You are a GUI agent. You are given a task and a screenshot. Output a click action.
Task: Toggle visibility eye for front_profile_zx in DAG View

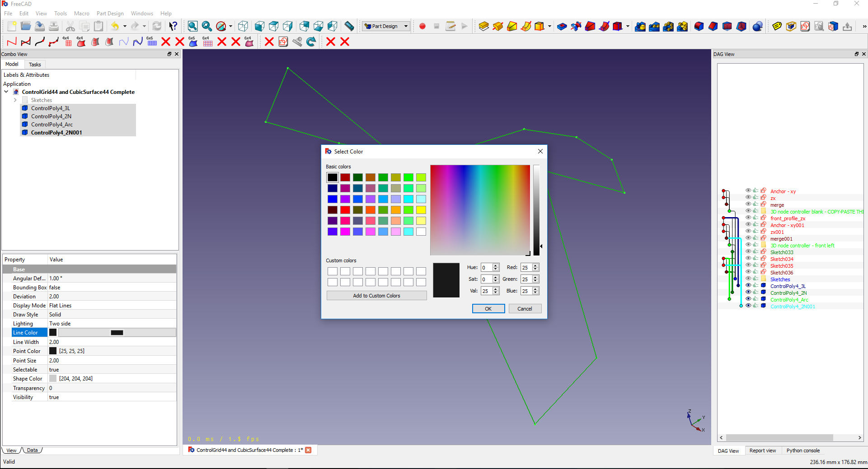pos(748,218)
